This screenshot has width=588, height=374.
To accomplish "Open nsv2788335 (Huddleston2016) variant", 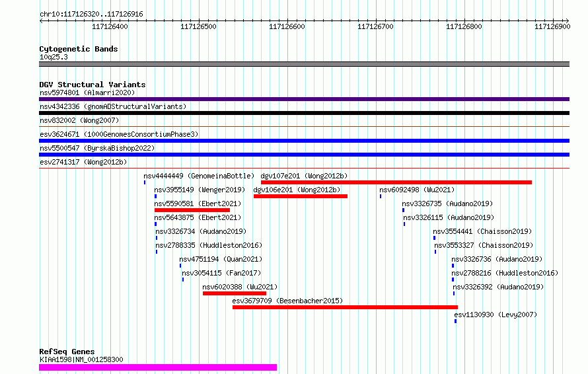I will click(209, 245).
